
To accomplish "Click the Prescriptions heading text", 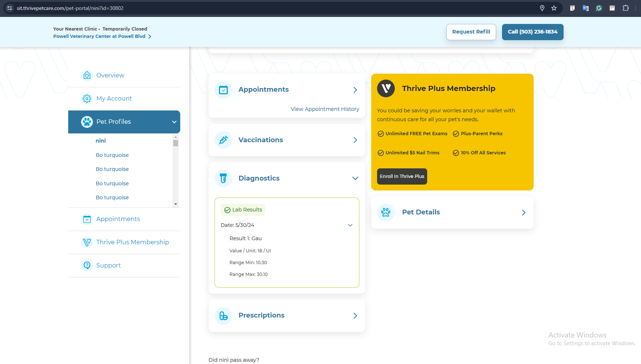I will pos(261,316).
